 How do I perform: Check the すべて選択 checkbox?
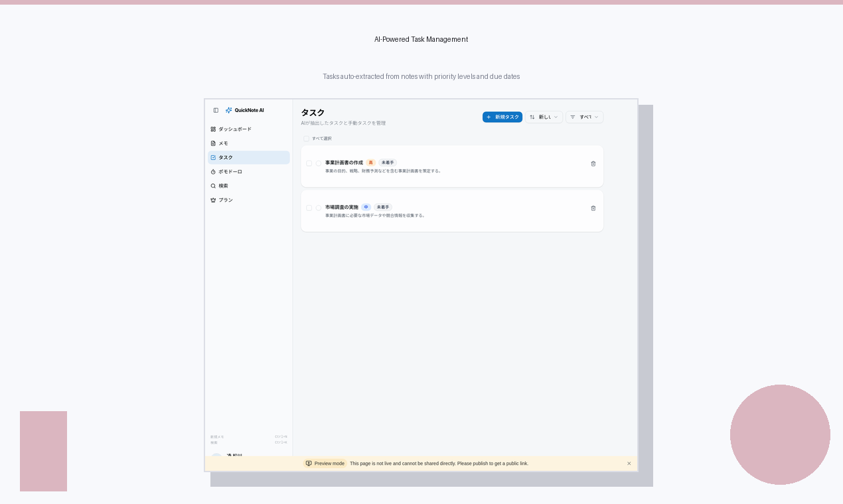pos(306,139)
